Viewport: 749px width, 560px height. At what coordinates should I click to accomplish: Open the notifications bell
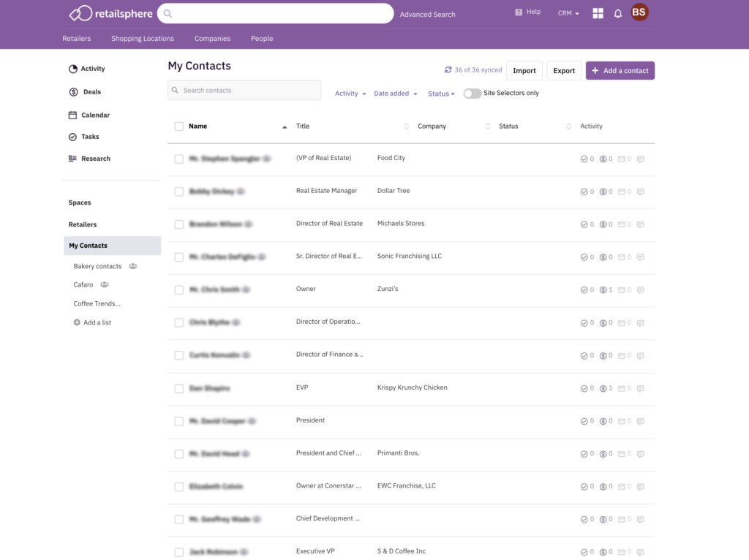617,13
